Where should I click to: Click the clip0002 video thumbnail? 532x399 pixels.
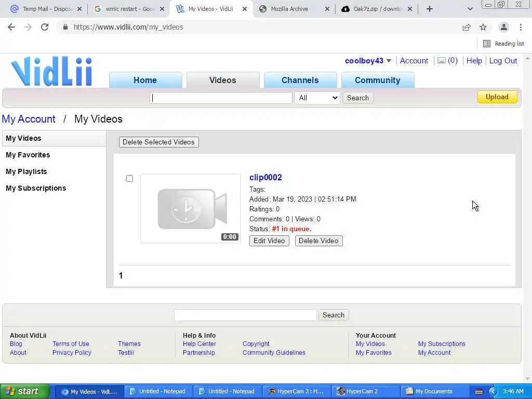[191, 209]
